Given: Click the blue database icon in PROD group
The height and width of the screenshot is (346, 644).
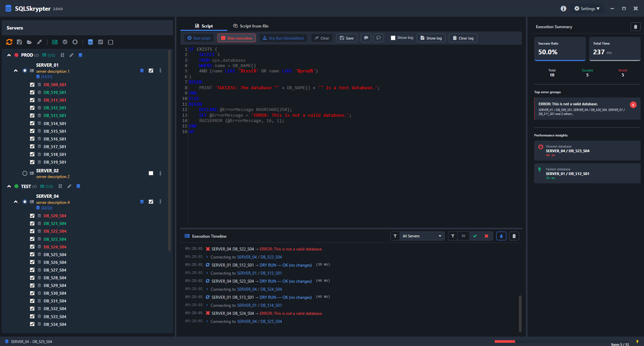Looking at the screenshot, I should (80, 55).
